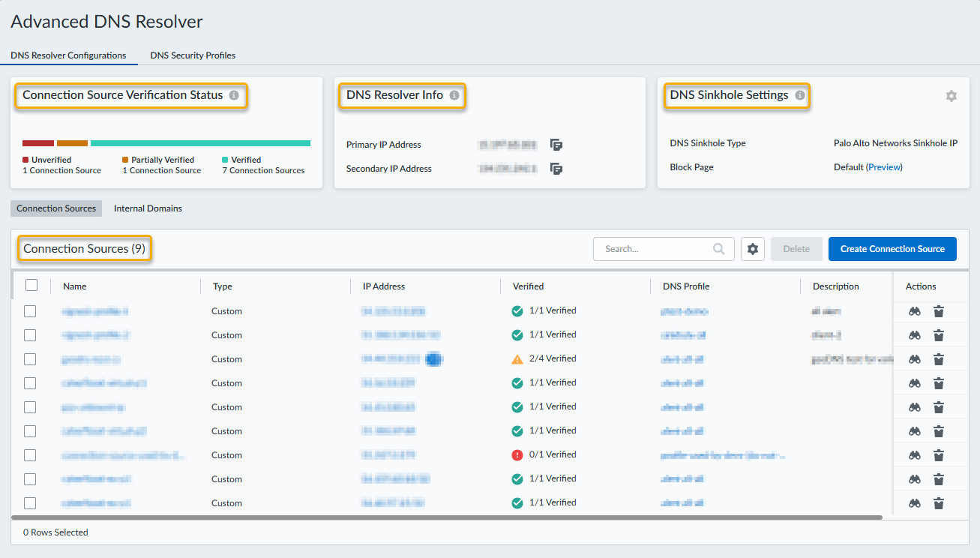Click binoculars icon in first table row

click(914, 311)
